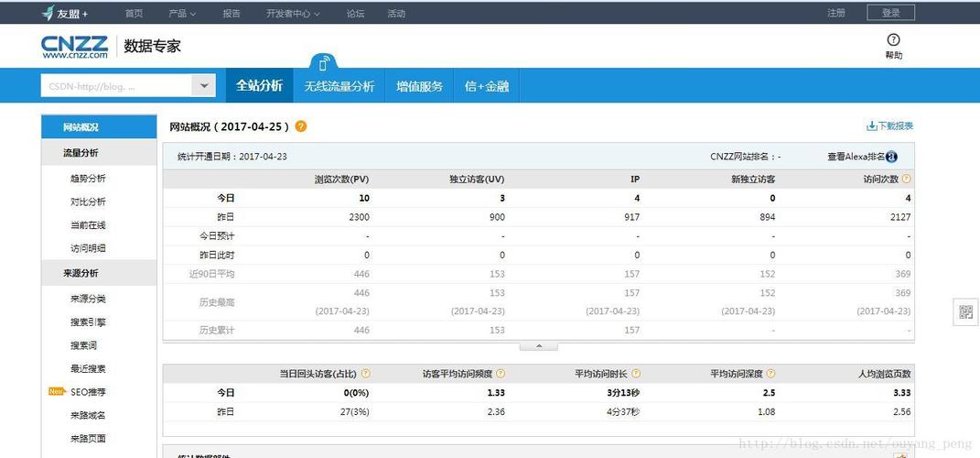Expand the 开发者中心 menu
Screen dimensions: 980x458
[293, 13]
